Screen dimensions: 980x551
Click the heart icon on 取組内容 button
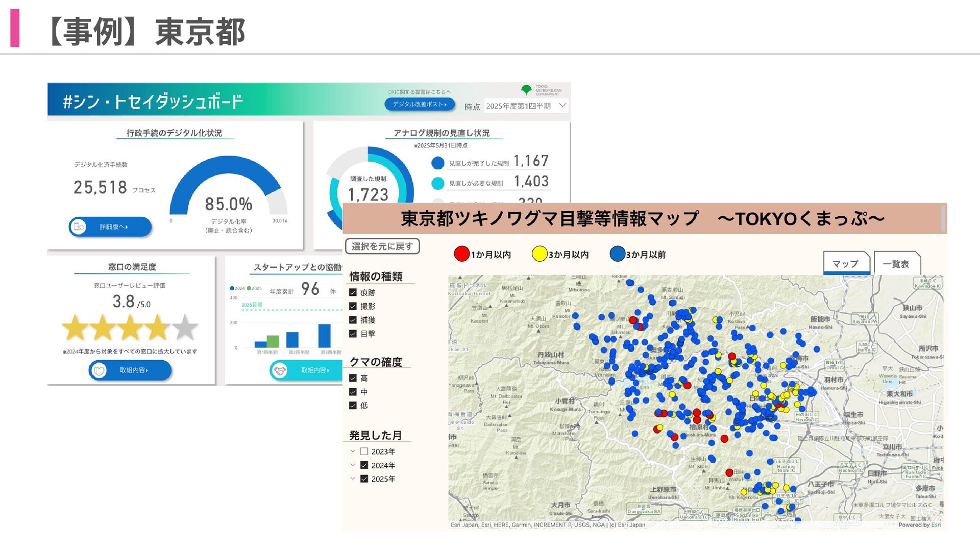[x=99, y=370]
